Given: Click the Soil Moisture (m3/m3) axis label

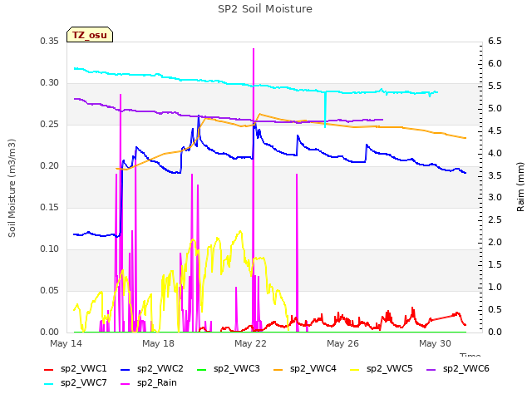Looking at the screenshot, I should (x=12, y=188).
